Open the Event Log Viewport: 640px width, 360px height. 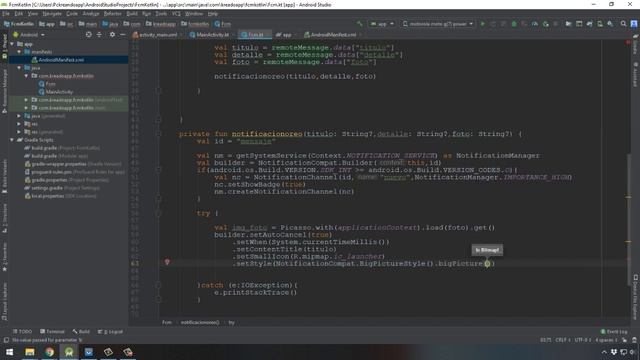[x=614, y=331]
